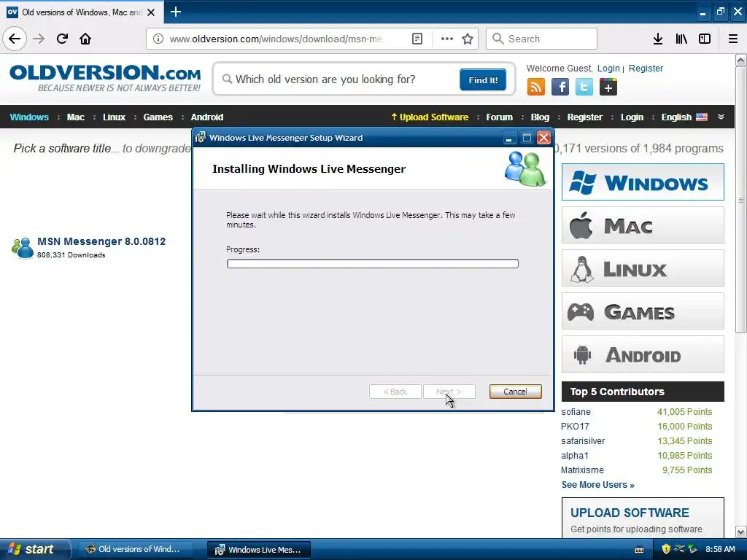Select the Games category banner in sidebar
This screenshot has height=560, width=747.
coord(643,311)
